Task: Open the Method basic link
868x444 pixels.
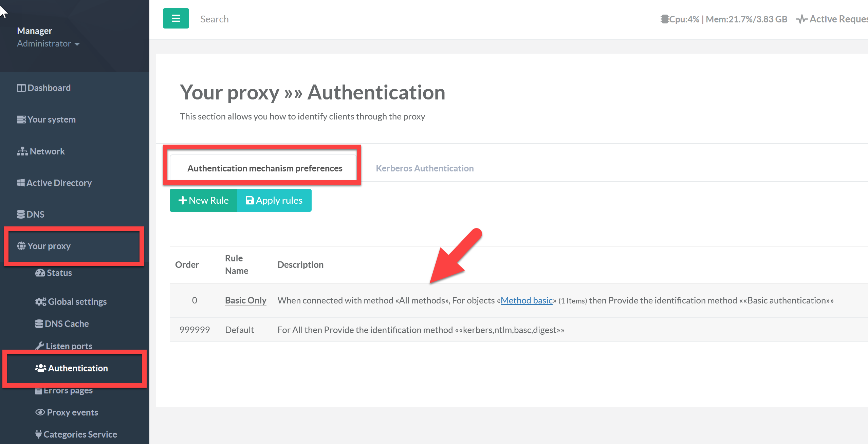Action: pyautogui.click(x=526, y=300)
